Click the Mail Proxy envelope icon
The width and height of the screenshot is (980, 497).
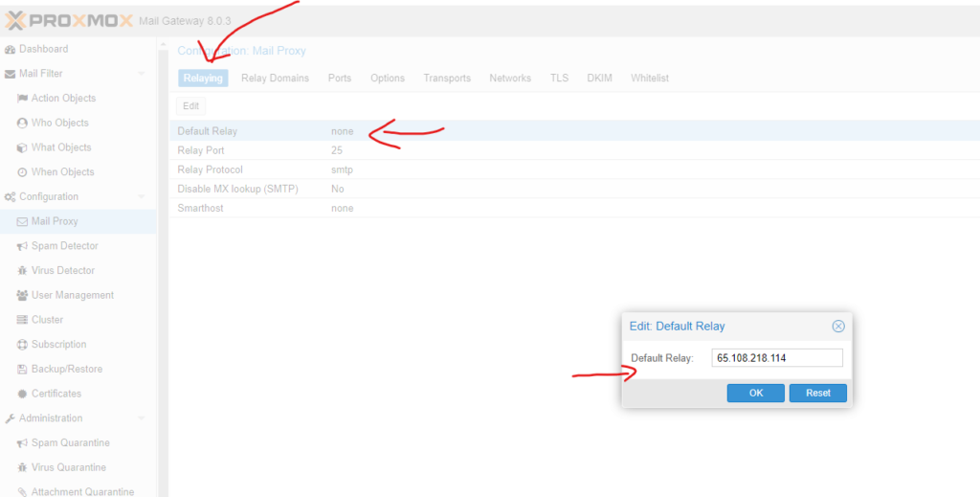tap(22, 221)
